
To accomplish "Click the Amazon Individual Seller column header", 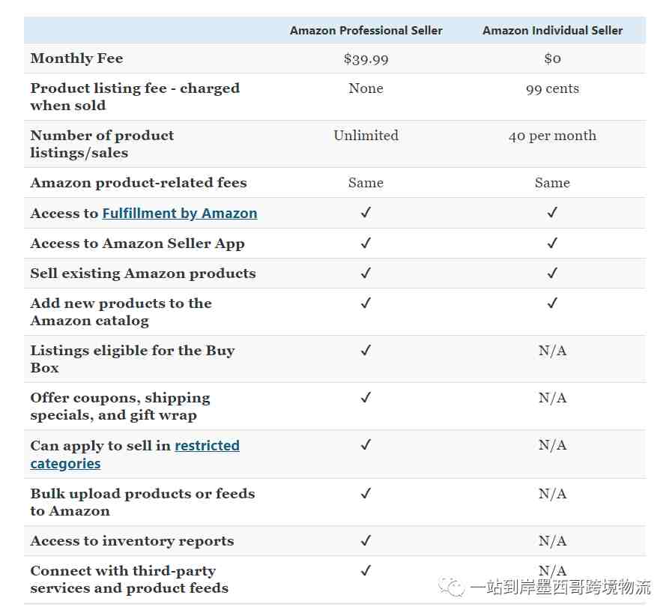I will pos(552,31).
